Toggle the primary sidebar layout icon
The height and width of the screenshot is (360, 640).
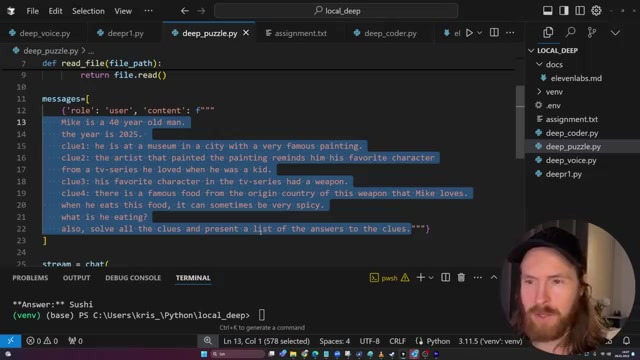tap(564, 11)
